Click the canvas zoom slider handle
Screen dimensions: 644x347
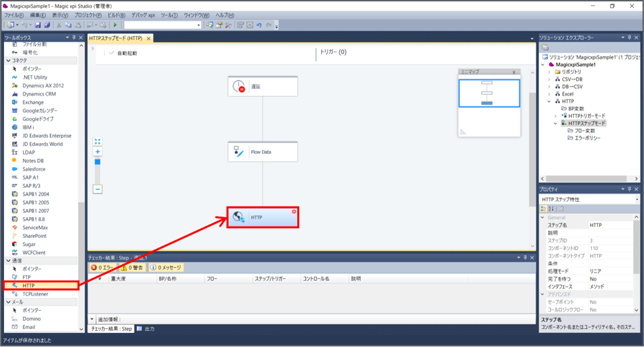pyautogui.click(x=98, y=162)
